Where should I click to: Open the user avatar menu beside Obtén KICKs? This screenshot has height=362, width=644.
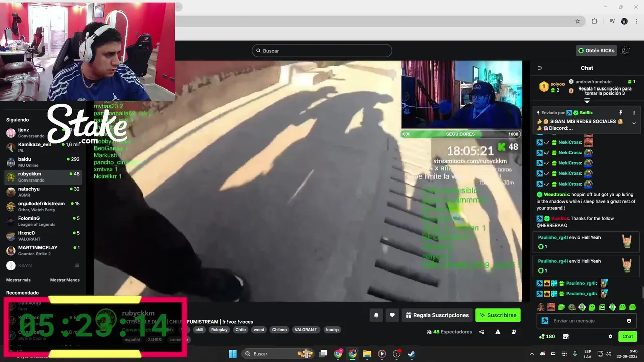(x=625, y=51)
